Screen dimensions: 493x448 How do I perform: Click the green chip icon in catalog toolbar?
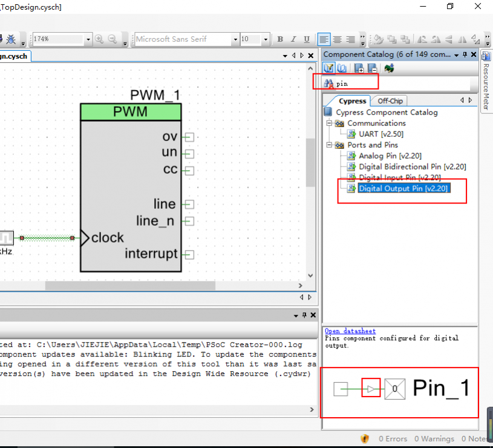coord(389,68)
